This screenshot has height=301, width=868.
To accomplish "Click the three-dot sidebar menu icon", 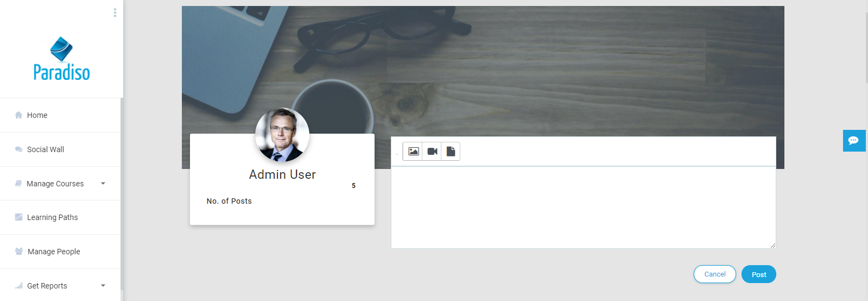I will coord(115,12).
